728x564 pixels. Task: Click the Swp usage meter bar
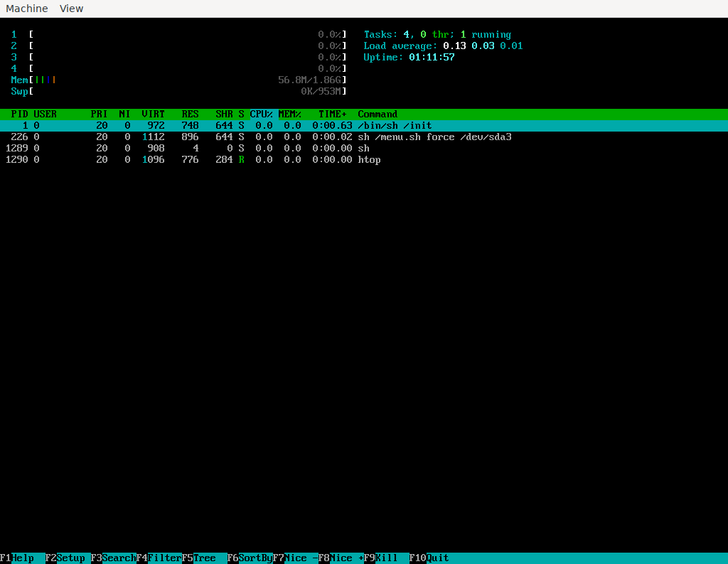click(x=178, y=91)
